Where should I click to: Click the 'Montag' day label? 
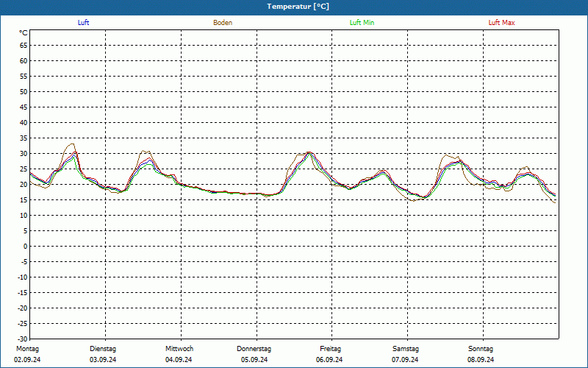tap(27, 349)
